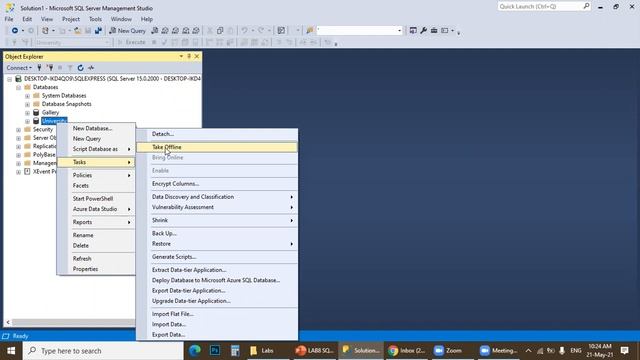
Task: Click the Object Explorer disconnect icon
Action: 50,68
